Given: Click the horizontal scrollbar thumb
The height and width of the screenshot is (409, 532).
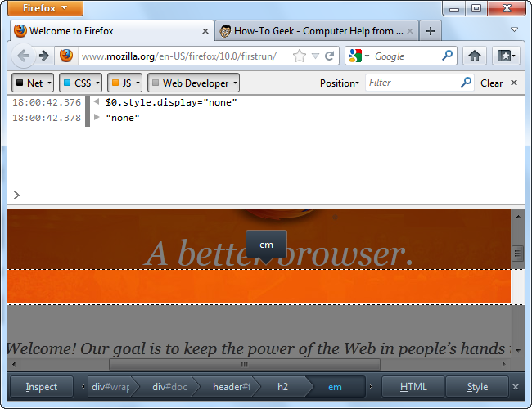Looking at the screenshot, I should (244, 364).
